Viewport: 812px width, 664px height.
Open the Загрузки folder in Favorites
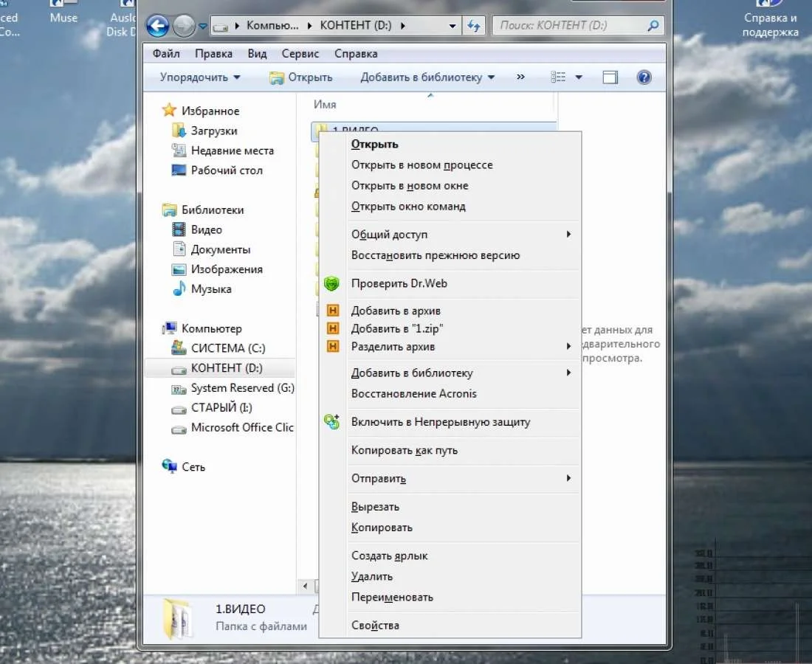(213, 131)
